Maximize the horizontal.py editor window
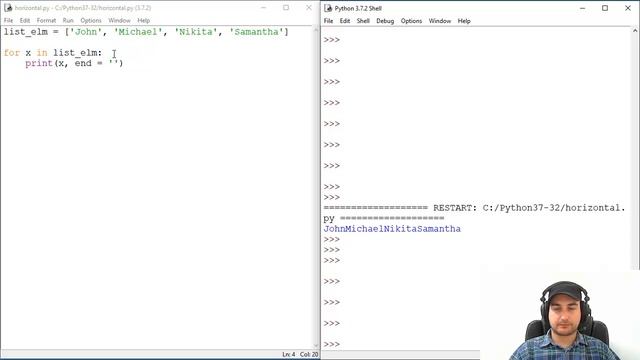This screenshot has height=360, width=640. 286,8
